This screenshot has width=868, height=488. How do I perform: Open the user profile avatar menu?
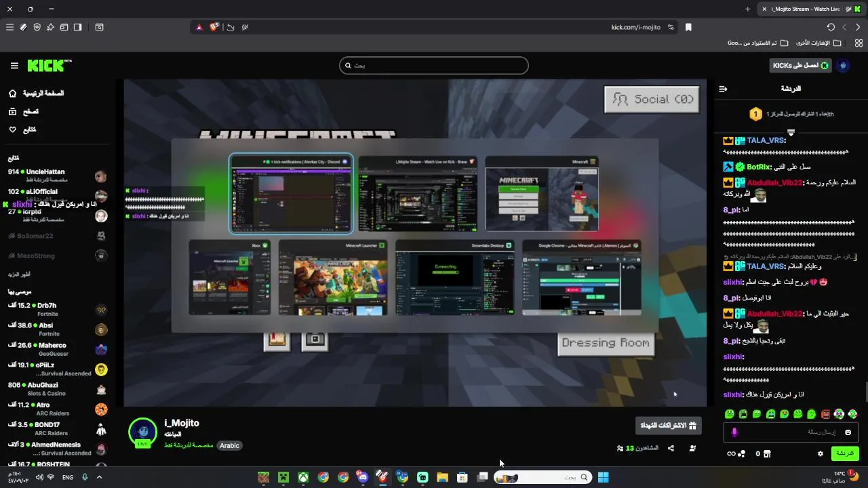tap(844, 66)
